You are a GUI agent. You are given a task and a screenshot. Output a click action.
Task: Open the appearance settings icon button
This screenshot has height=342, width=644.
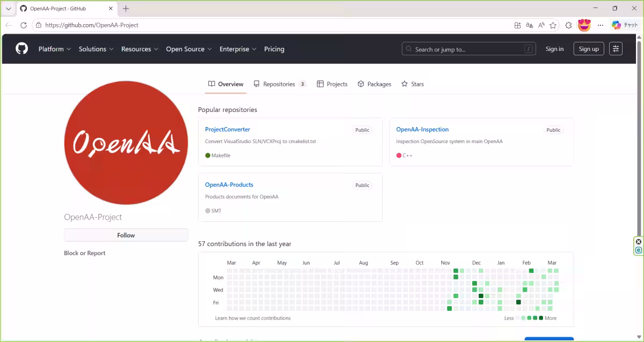[616, 49]
